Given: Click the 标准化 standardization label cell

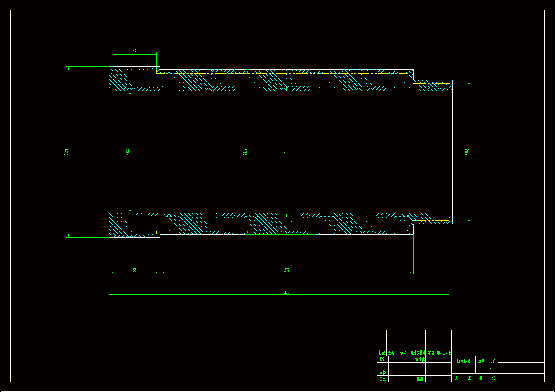Looking at the screenshot, I should (420, 360).
